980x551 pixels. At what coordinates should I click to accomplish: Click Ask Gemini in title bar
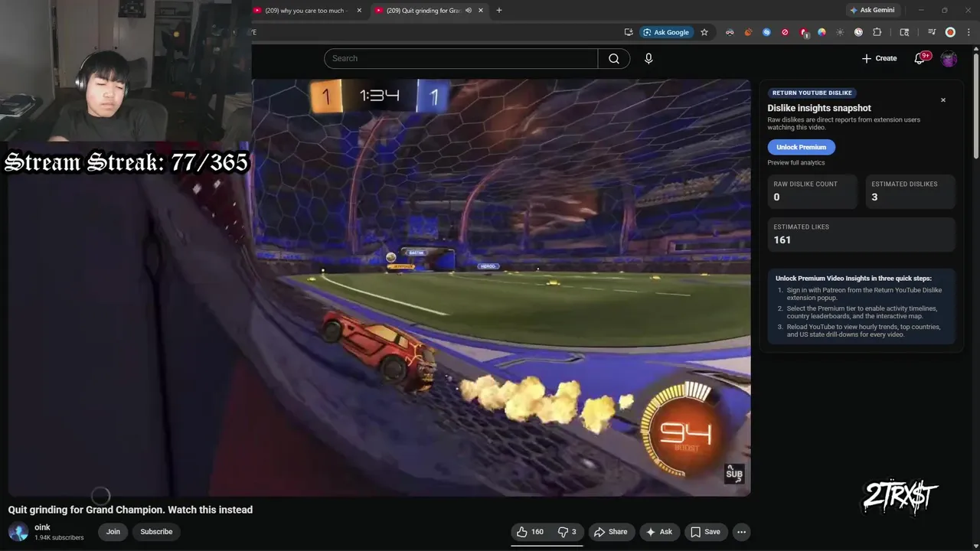(x=871, y=10)
